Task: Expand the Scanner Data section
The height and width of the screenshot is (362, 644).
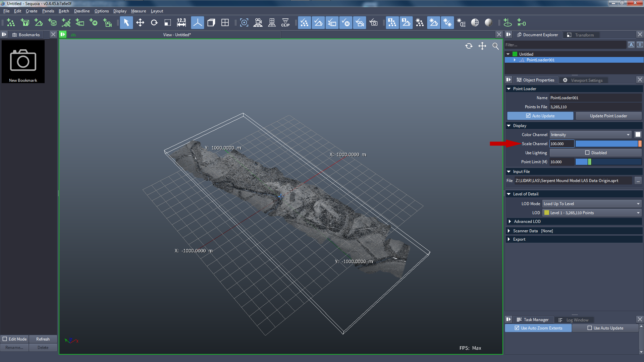Action: (x=509, y=231)
